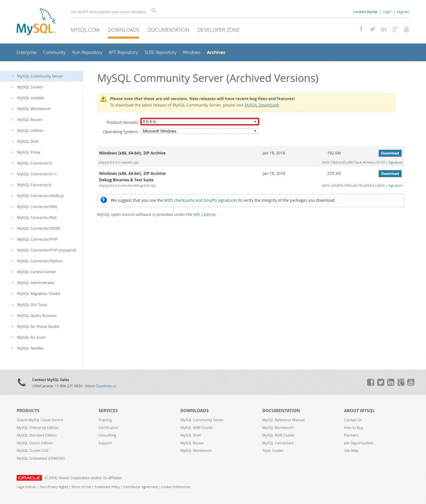Open the Product Version dropdown
Viewport: 426px width, 504px height.
click(200, 122)
